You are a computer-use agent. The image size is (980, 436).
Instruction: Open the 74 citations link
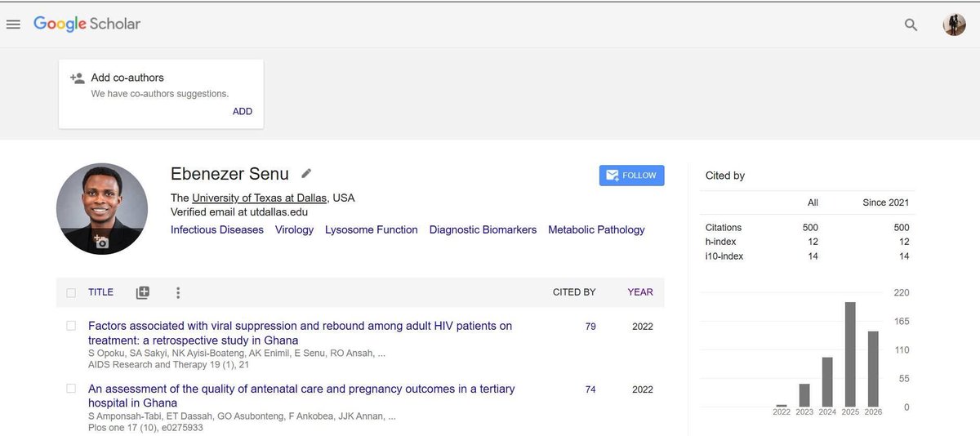coord(590,389)
